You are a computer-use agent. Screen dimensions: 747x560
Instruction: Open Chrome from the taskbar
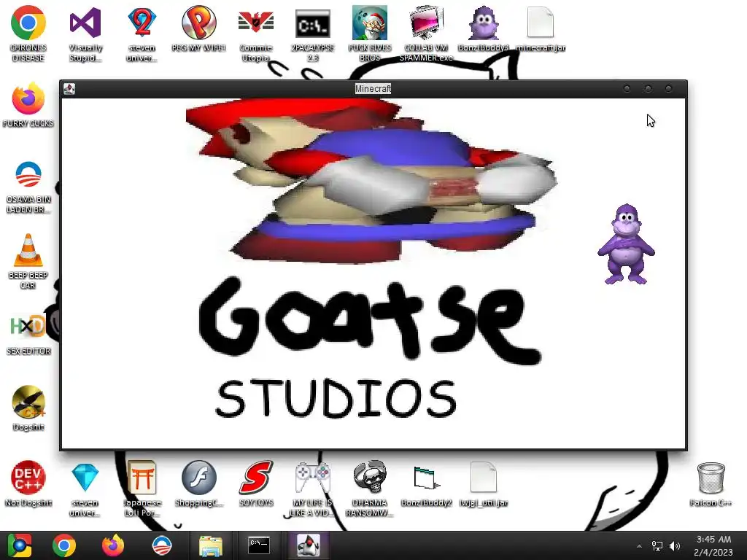point(64,545)
